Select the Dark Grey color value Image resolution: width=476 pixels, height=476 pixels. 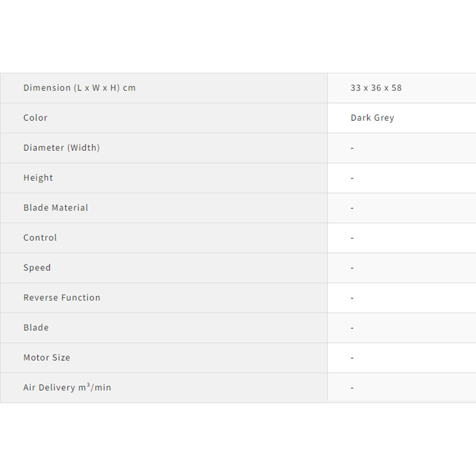pos(372,118)
